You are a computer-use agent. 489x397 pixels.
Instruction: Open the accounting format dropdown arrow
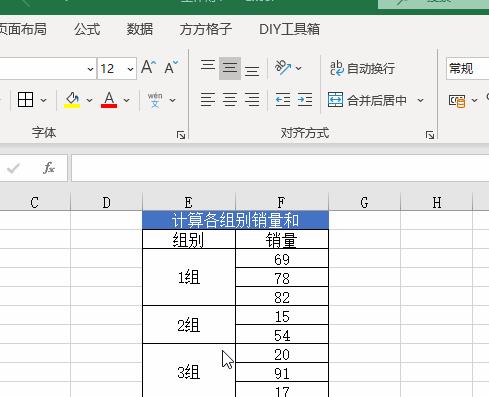coord(474,100)
